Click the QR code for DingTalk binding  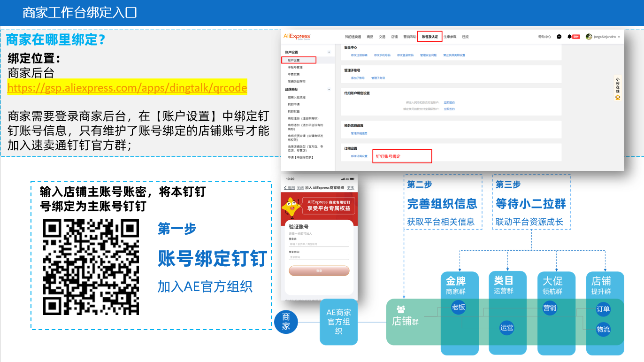coord(91,267)
